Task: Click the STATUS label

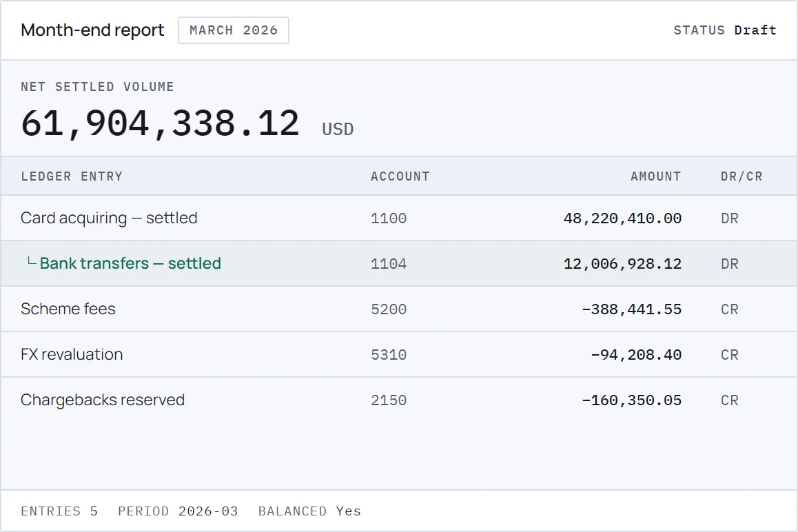Action: pyautogui.click(x=699, y=30)
